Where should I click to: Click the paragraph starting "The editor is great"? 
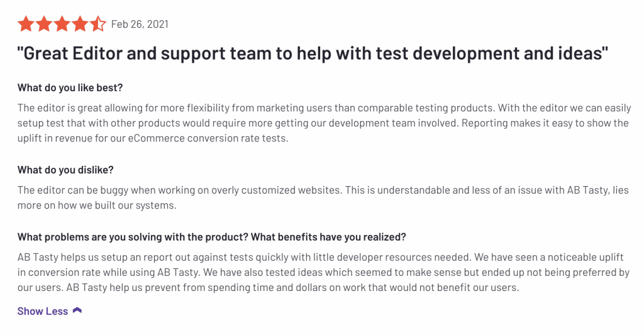(x=324, y=123)
